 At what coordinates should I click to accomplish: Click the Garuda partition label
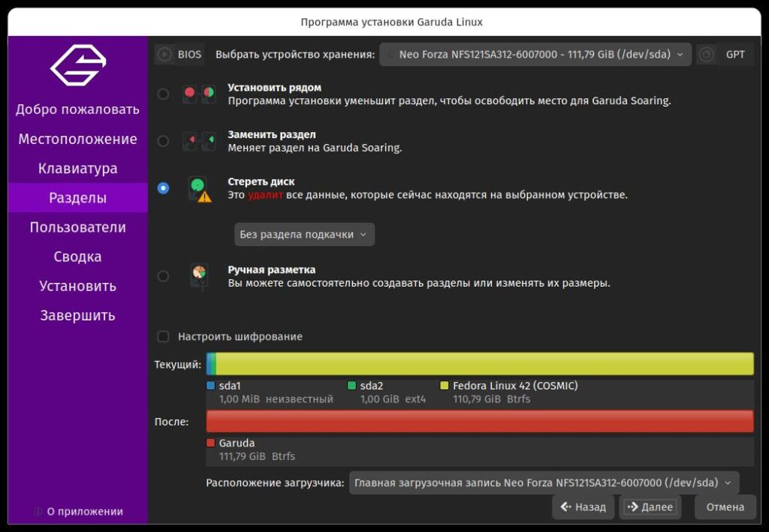click(x=237, y=443)
